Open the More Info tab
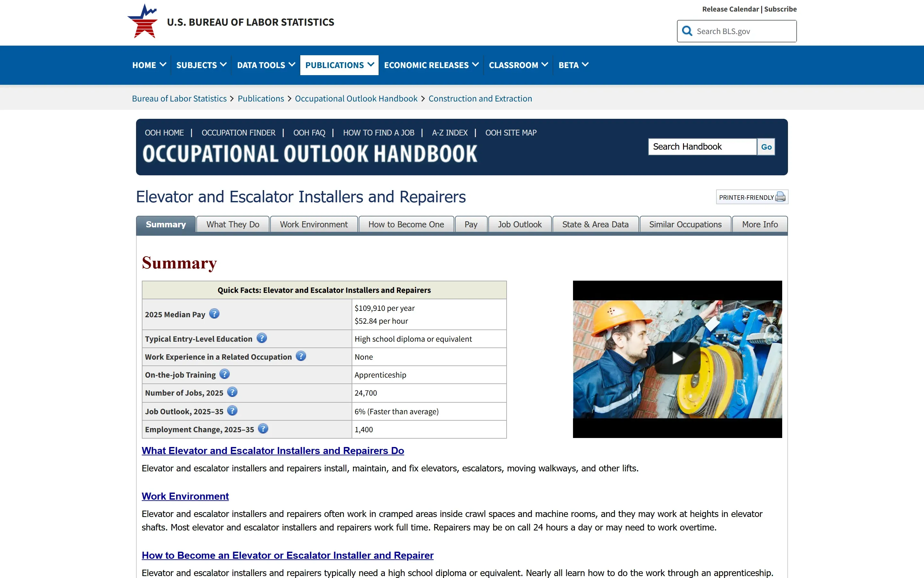Image resolution: width=924 pixels, height=578 pixels. tap(760, 224)
